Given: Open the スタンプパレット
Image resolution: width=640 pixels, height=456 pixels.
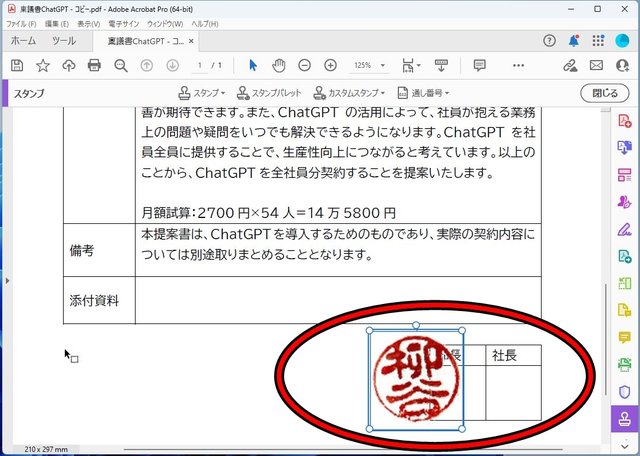Looking at the screenshot, I should [x=269, y=93].
